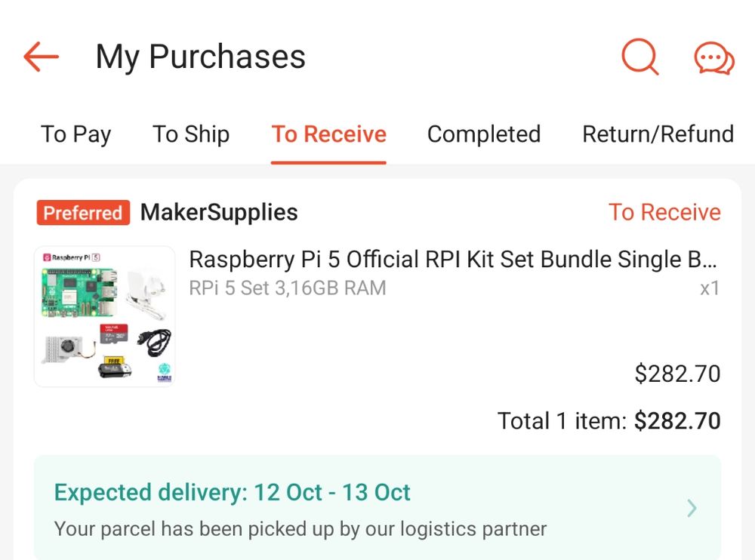Select the To Receive tab
The width and height of the screenshot is (755, 560).
click(329, 134)
